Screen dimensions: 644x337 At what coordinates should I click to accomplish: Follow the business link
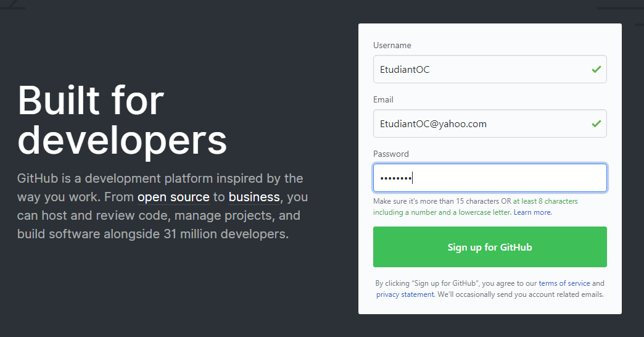click(x=254, y=197)
